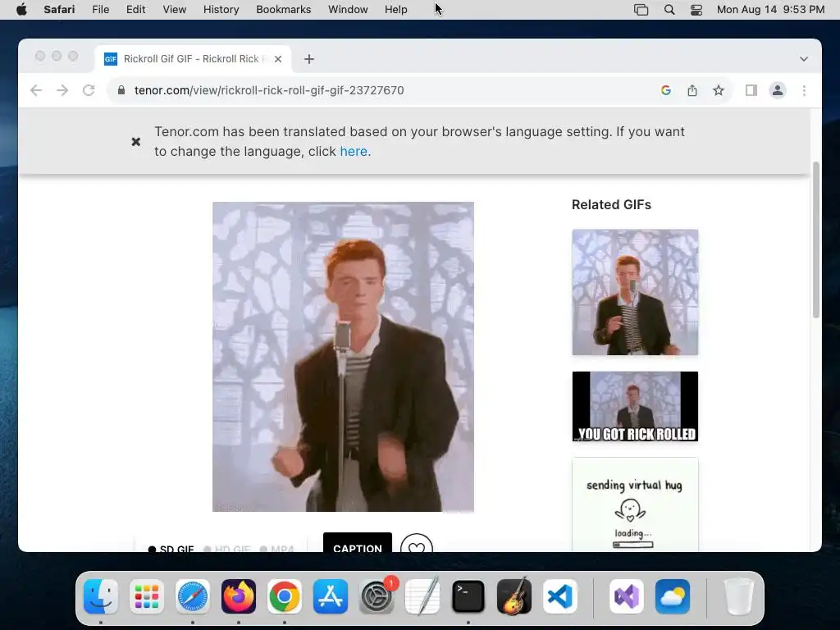
Task: Expand the tab search chevron
Action: pos(804,59)
